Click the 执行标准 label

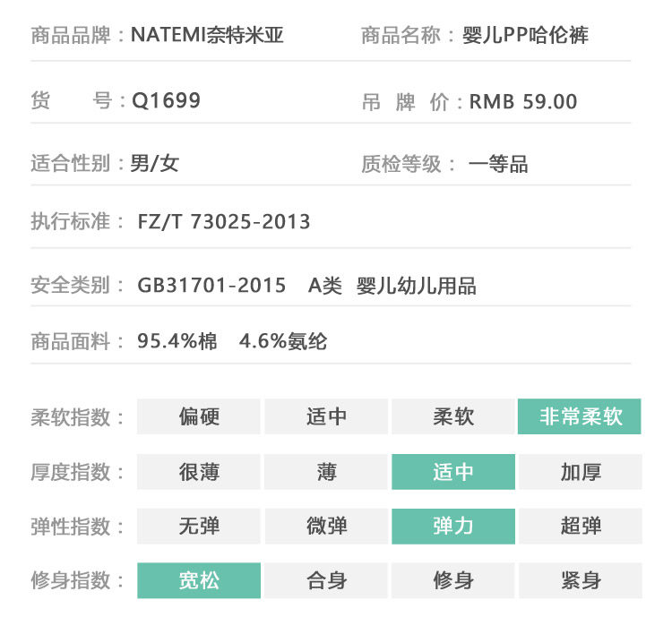[x=71, y=221]
